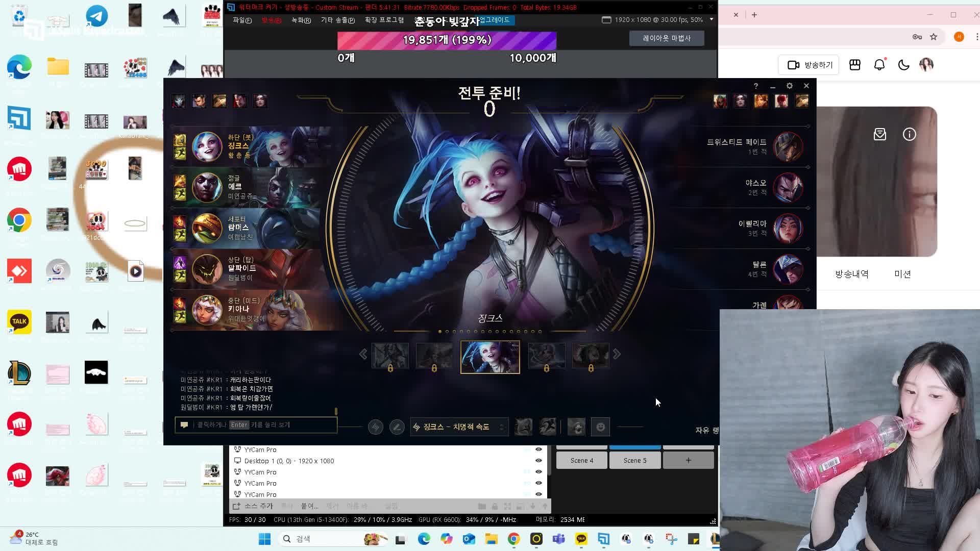Open the ward skin selector icon
Screen dimensions: 980x551
pos(576,427)
